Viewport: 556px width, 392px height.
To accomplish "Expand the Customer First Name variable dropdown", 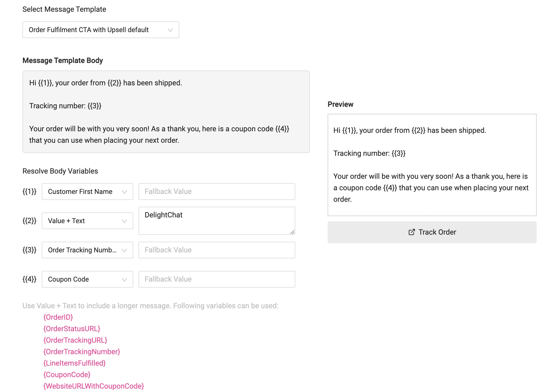I will (x=87, y=192).
